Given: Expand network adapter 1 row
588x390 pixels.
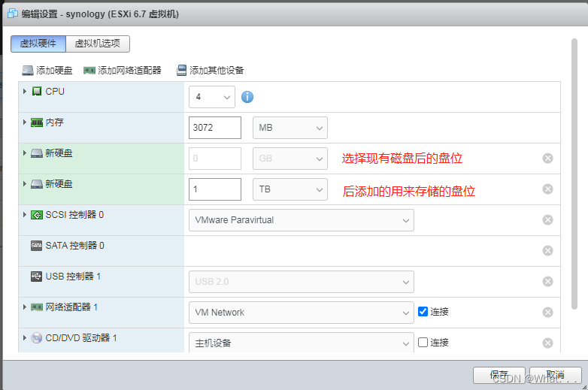Looking at the screenshot, I should [x=25, y=307].
